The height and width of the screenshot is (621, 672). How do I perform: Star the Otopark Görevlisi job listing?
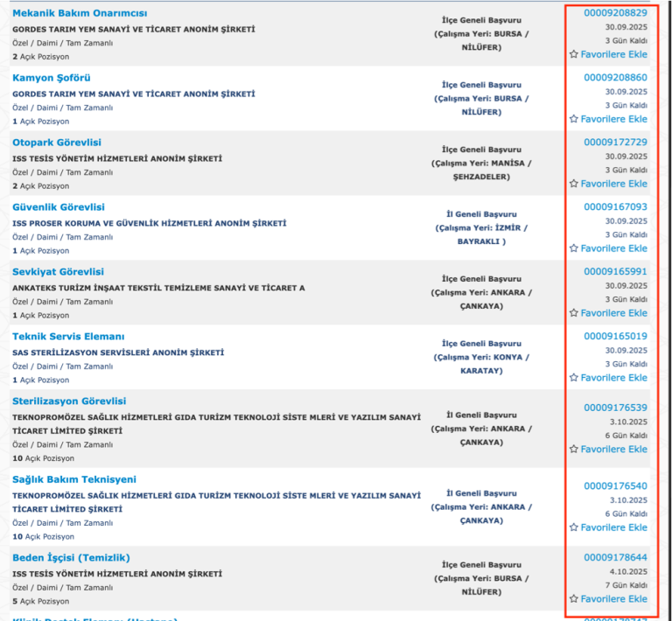(x=574, y=184)
